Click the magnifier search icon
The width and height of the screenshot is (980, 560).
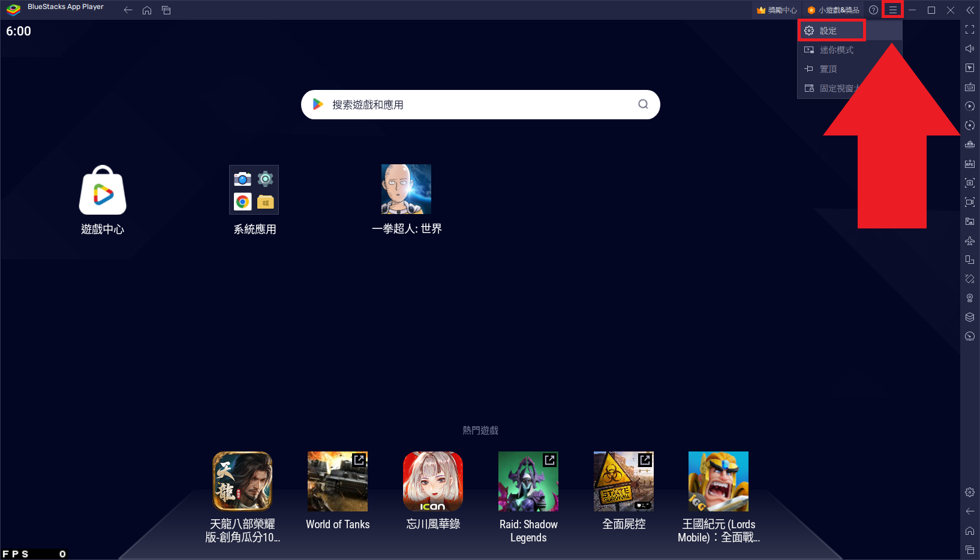click(x=643, y=104)
